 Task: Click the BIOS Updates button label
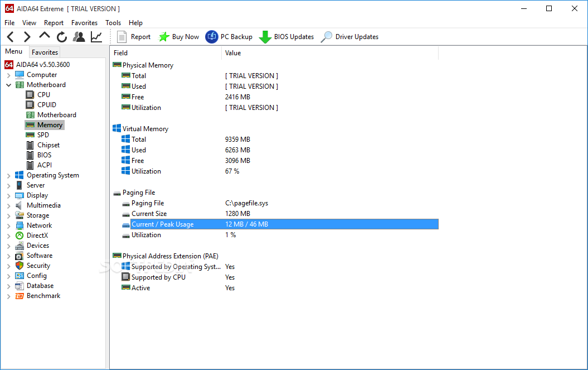[294, 37]
